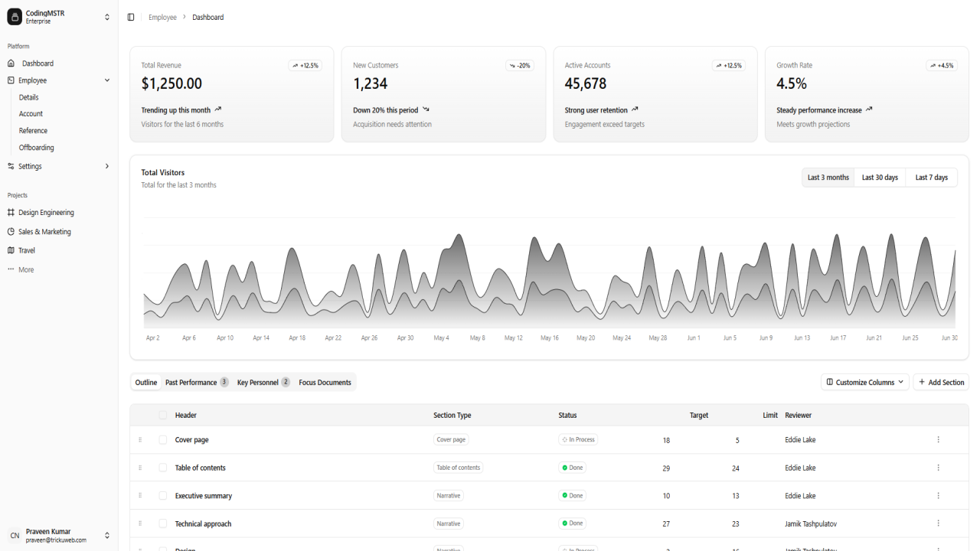This screenshot has height=551, width=980.
Task: Collapse the Employee menu chevron
Action: [107, 80]
